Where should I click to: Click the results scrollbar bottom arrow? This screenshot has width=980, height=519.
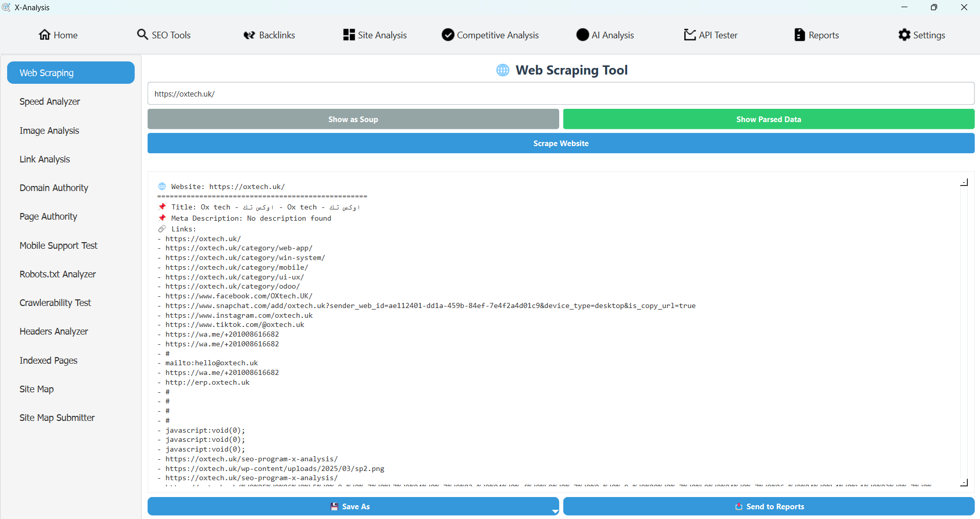click(x=964, y=482)
